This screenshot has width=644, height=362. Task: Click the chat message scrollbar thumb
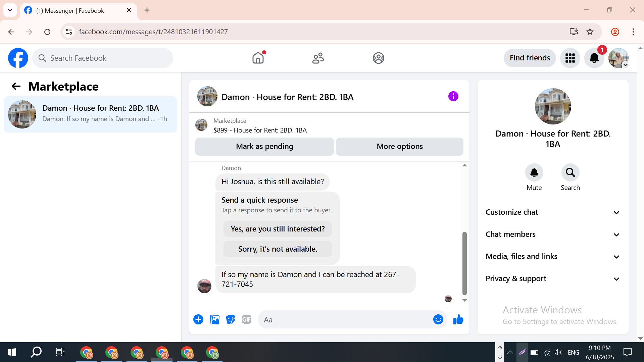click(464, 263)
